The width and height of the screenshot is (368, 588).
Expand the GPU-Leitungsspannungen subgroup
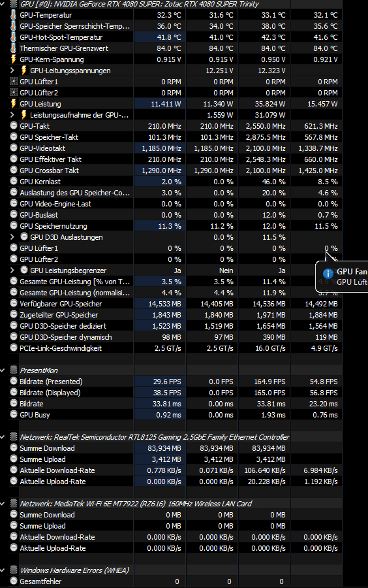12,71
